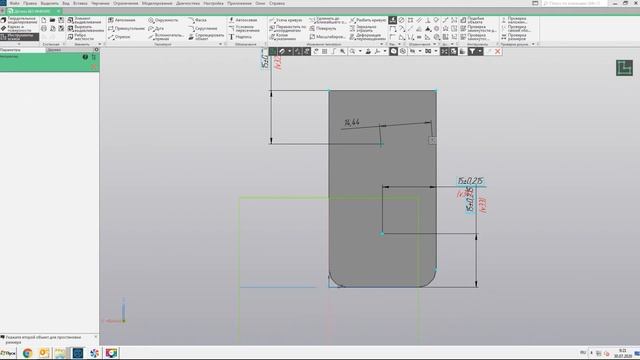This screenshot has height=360, width=640.
Task: Click the 14,44 dimension value
Action: click(x=352, y=122)
